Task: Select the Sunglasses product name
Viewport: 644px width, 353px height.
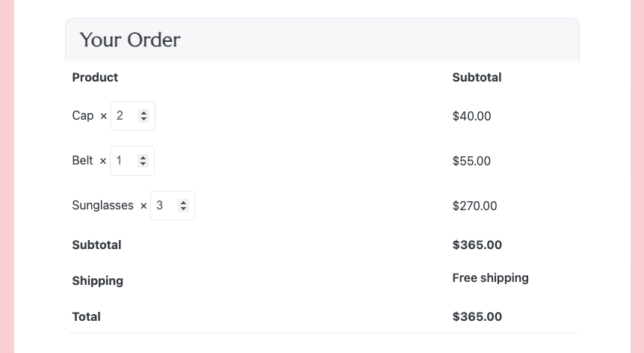Action: point(102,205)
